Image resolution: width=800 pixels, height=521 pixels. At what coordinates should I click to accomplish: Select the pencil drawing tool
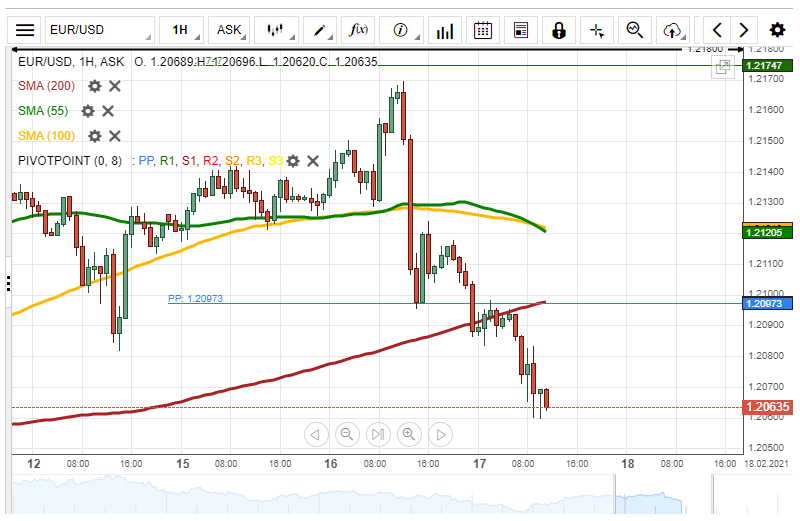pos(320,30)
